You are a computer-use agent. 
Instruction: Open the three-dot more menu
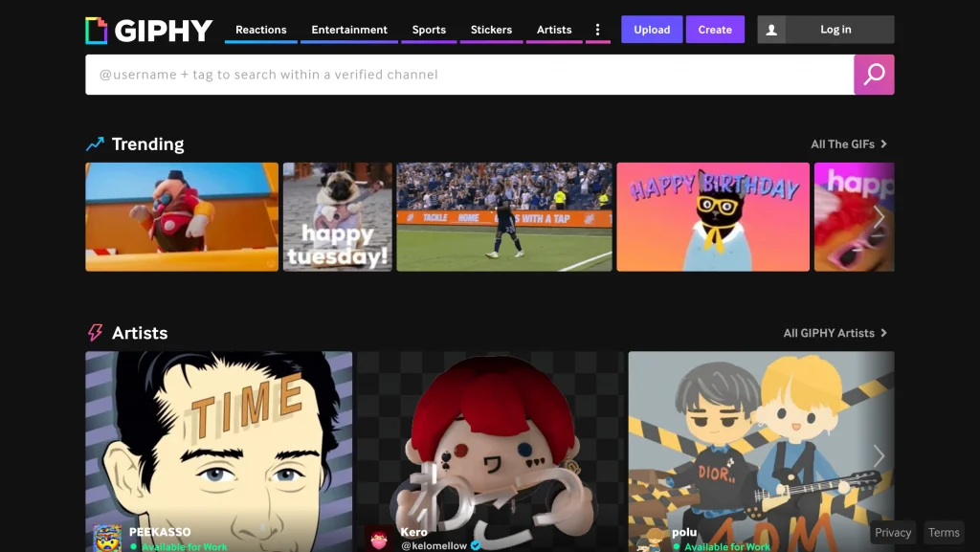point(597,30)
